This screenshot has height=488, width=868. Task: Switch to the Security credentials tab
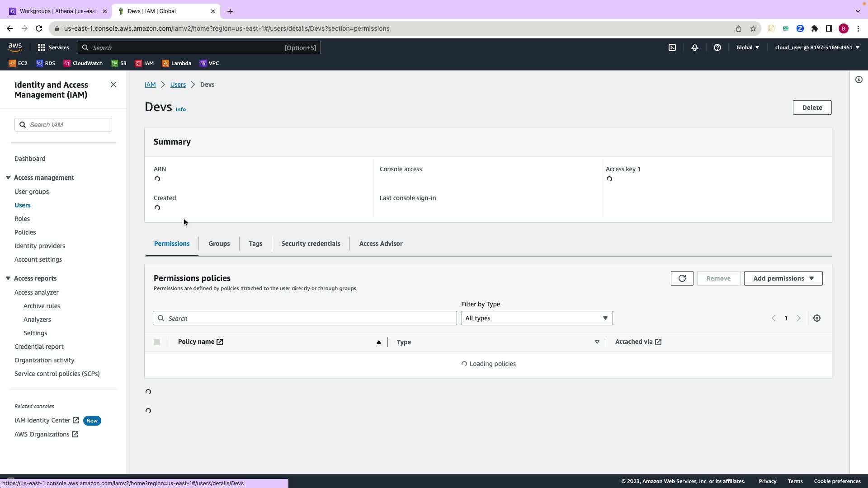tap(311, 244)
